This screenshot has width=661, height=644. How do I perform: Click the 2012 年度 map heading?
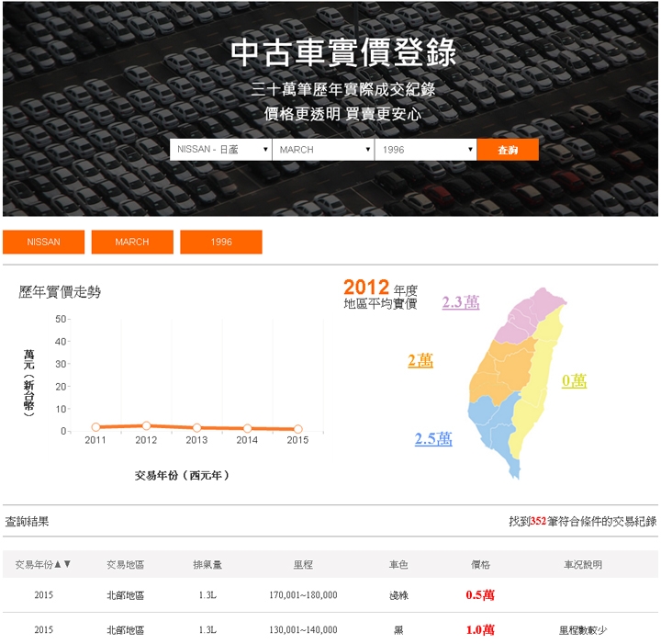point(380,288)
